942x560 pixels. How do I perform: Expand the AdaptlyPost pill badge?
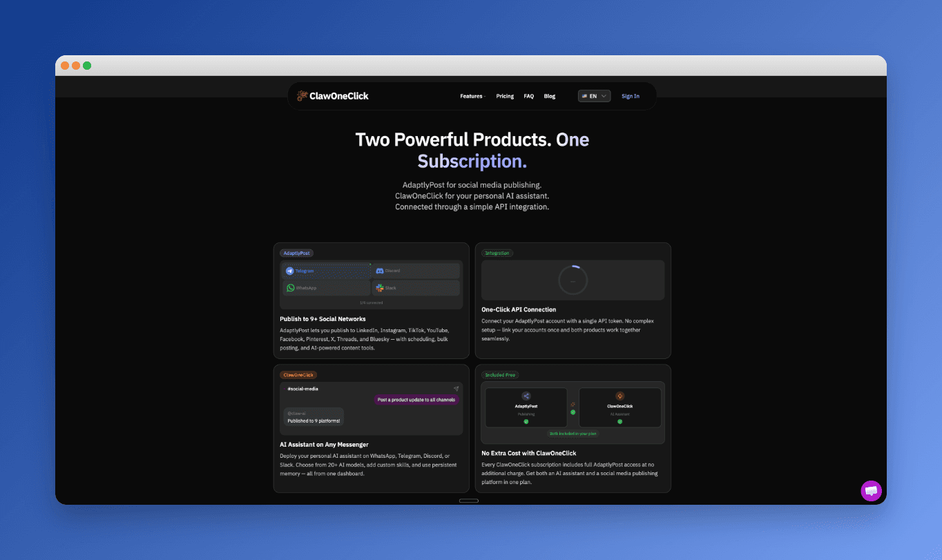point(296,253)
